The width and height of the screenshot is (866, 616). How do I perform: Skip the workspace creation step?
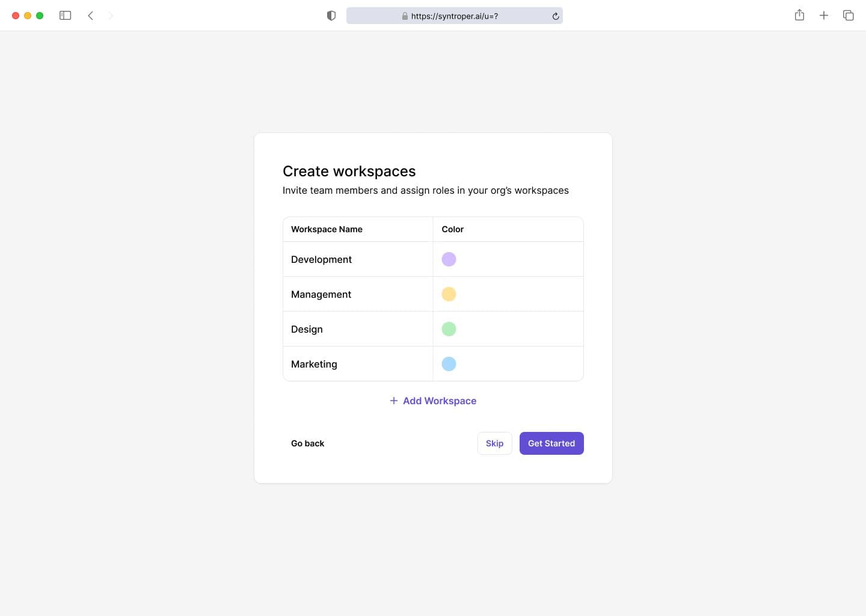pyautogui.click(x=494, y=443)
